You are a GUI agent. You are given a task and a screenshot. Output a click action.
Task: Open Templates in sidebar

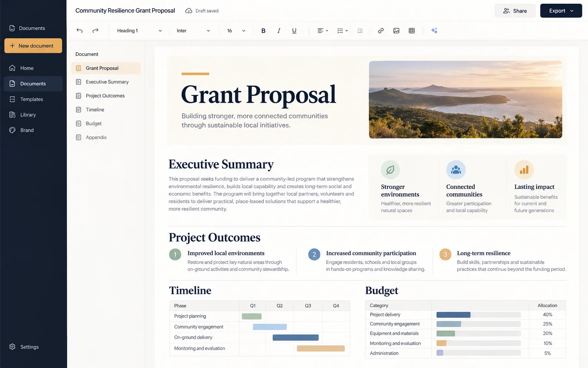[x=33, y=99]
